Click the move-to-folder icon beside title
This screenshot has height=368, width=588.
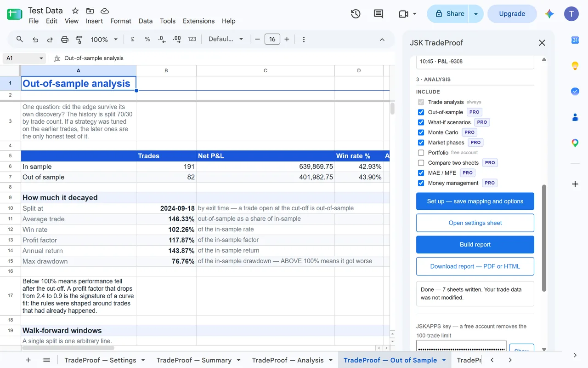coord(90,11)
